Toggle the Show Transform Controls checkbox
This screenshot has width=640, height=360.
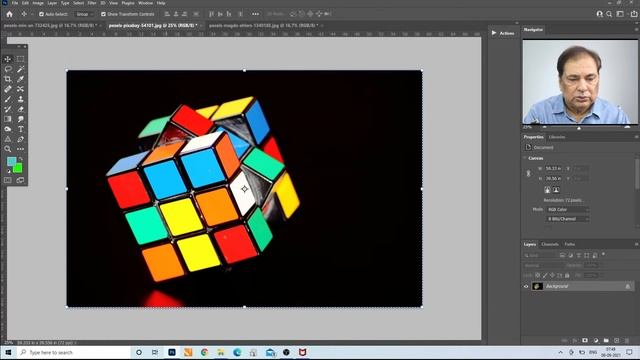(103, 14)
